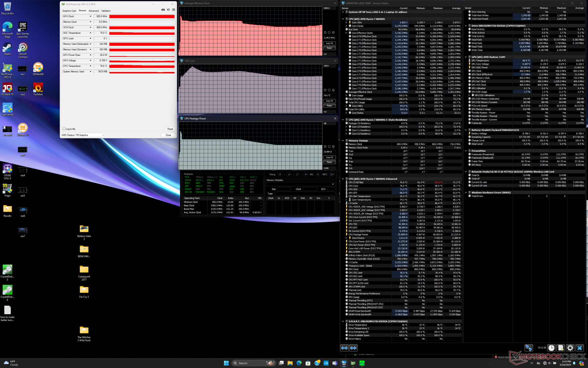The image size is (588, 368).
Task: Switch to the Advanced tab in GPU-Z
Action: tap(94, 11)
